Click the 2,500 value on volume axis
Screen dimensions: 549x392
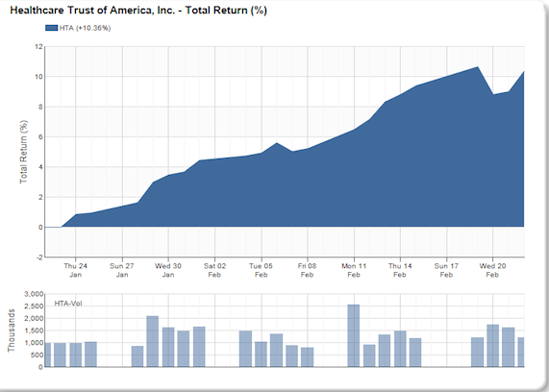[x=34, y=306]
